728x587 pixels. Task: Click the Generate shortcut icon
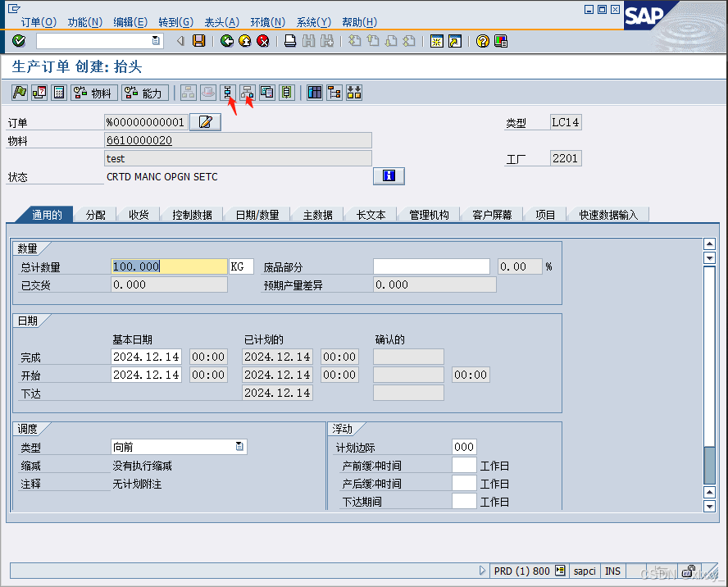(455, 41)
